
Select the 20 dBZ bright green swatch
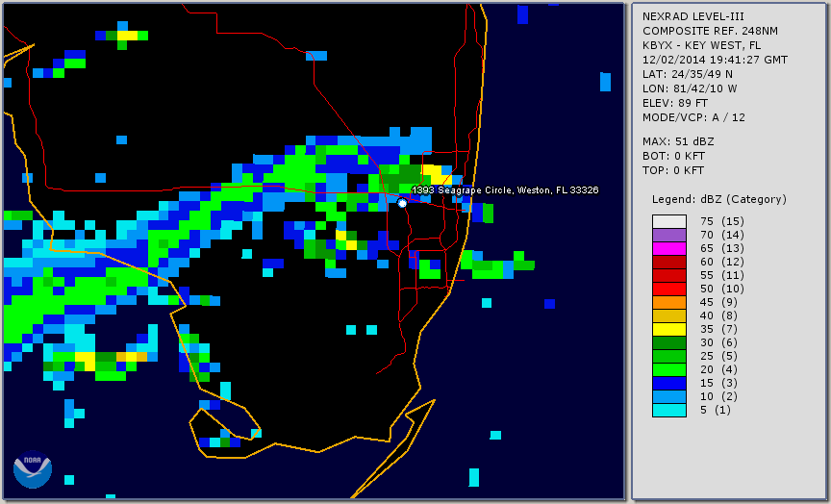click(x=669, y=370)
